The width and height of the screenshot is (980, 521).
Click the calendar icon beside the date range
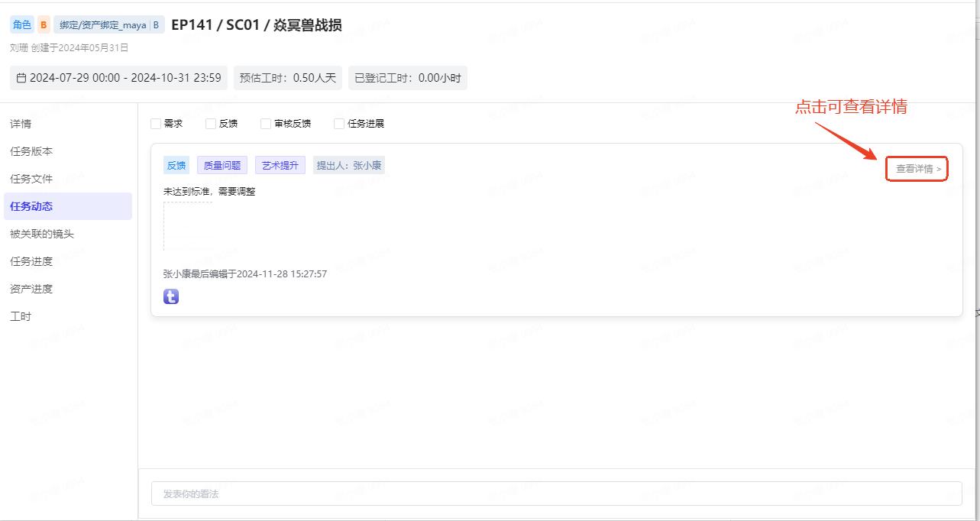21,78
